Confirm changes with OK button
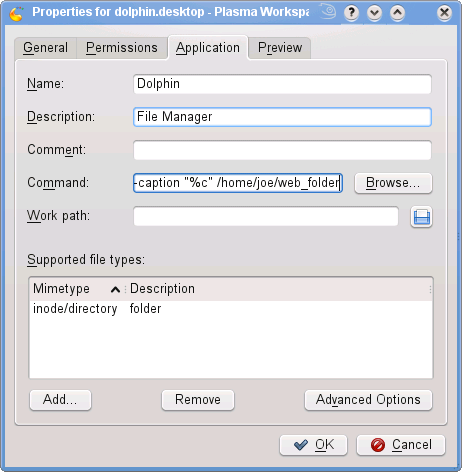The image size is (462, 472). click(313, 445)
